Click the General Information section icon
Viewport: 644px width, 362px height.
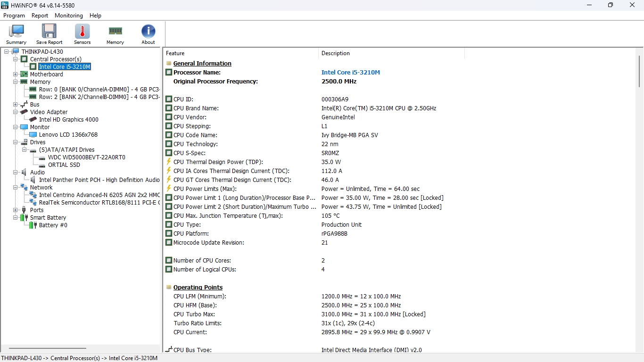click(169, 64)
